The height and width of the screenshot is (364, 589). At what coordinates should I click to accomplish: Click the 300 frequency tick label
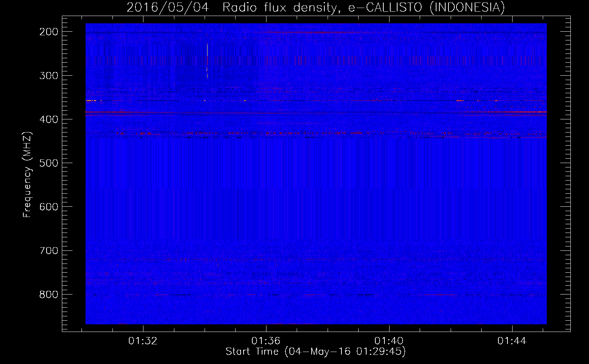(x=49, y=76)
